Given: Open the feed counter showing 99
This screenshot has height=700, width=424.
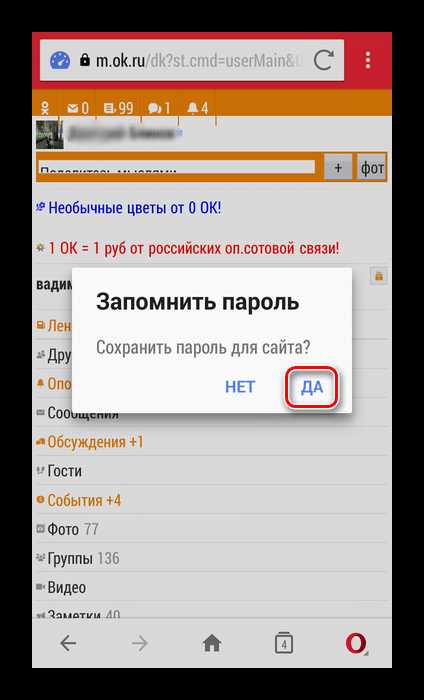Looking at the screenshot, I should click(118, 108).
